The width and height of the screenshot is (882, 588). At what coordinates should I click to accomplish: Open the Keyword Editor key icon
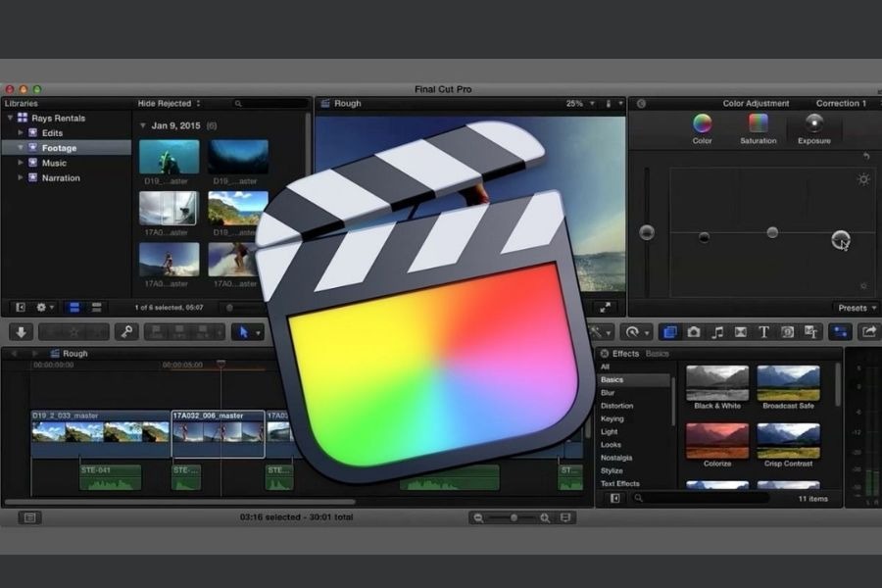pyautogui.click(x=125, y=332)
